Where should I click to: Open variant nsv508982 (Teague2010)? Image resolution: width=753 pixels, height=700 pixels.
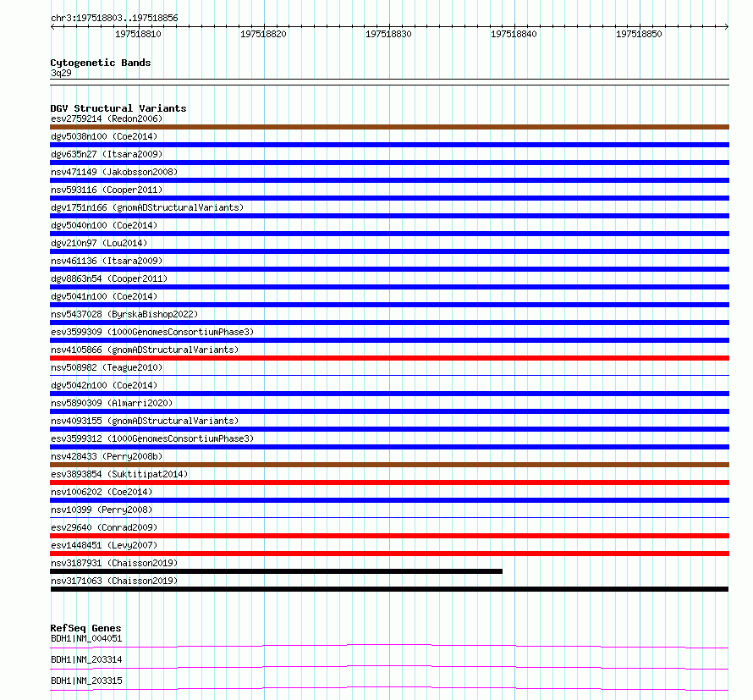click(x=107, y=367)
